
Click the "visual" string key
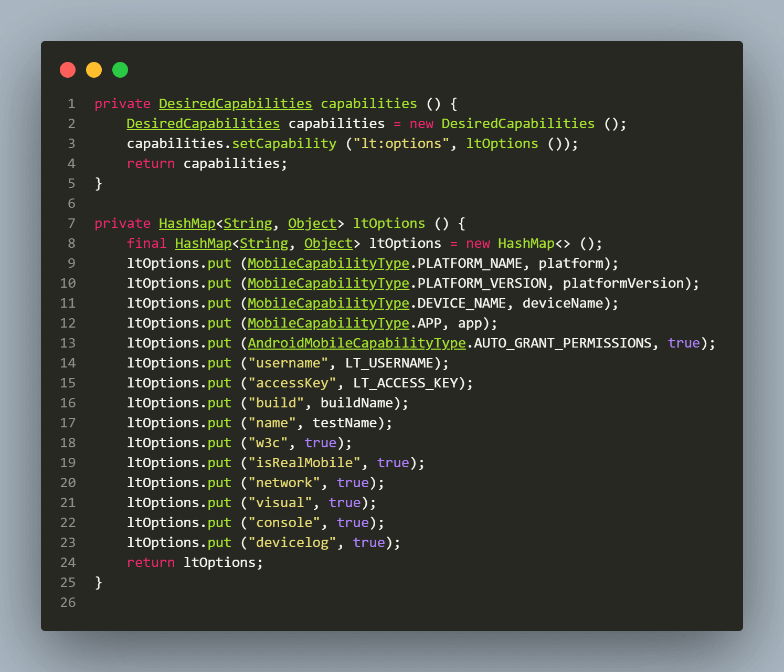pyautogui.click(x=280, y=503)
